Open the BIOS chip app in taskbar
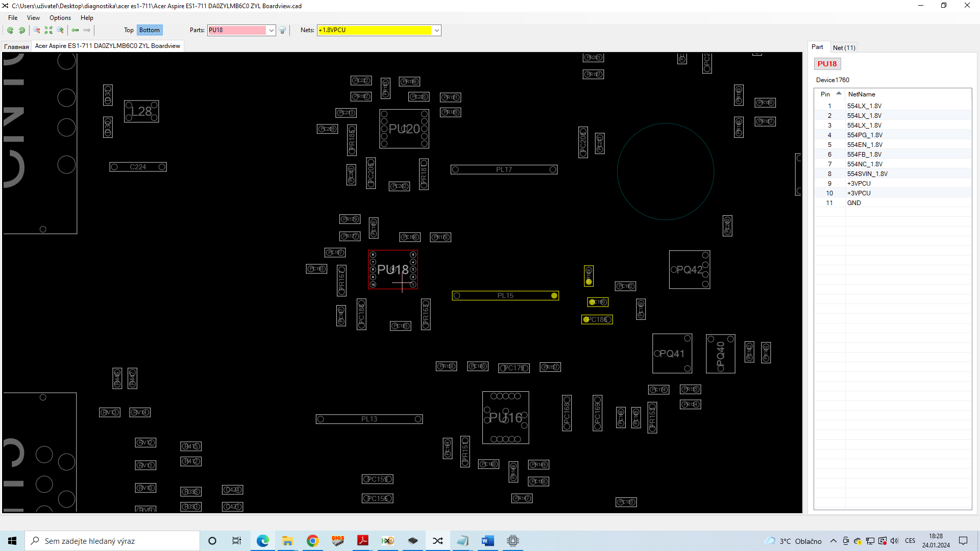Image resolution: width=980 pixels, height=551 pixels. [337, 541]
